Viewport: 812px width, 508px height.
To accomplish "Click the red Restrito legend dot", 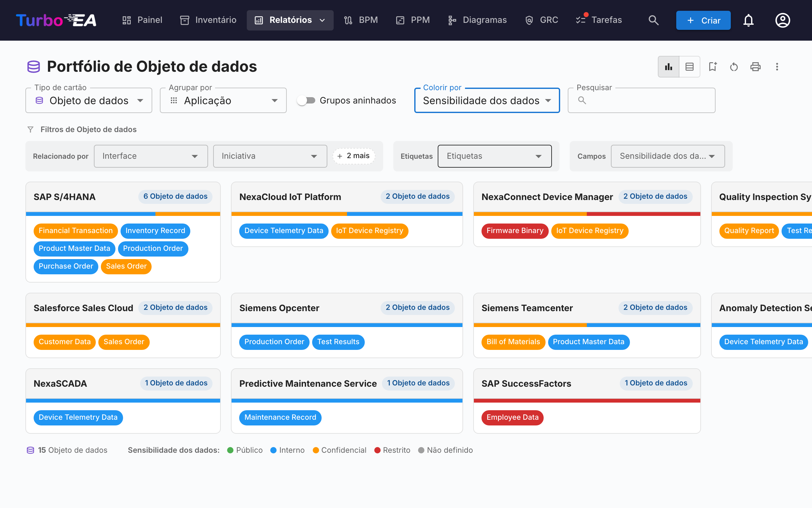I will [377, 450].
